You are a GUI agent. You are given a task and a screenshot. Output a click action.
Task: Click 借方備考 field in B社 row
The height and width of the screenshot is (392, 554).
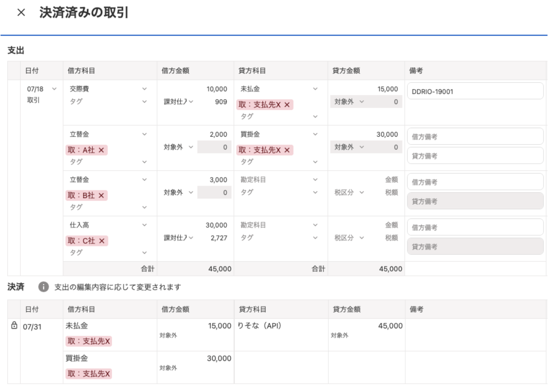[475, 182]
